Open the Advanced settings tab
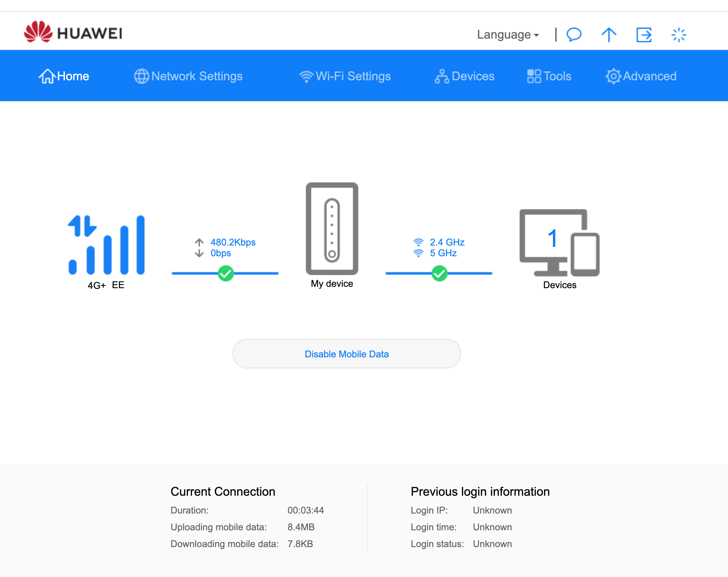Screen dimensions: 728x577 point(641,76)
